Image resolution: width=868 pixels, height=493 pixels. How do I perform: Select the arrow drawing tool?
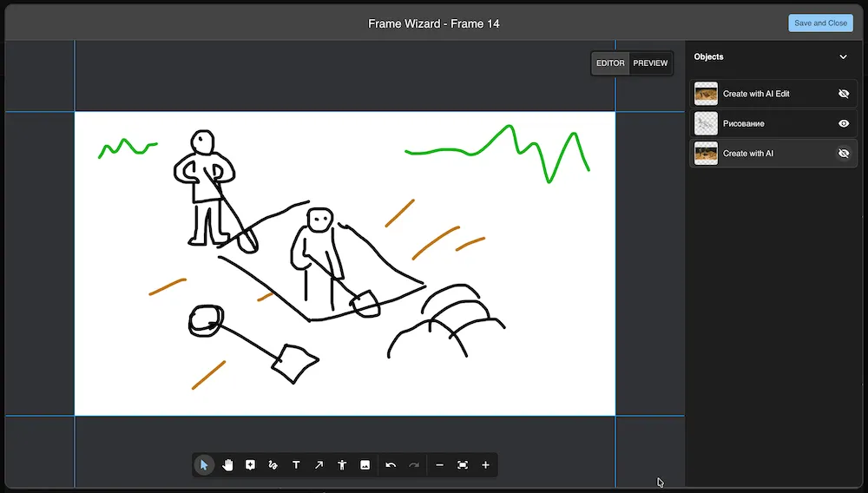[x=319, y=465]
